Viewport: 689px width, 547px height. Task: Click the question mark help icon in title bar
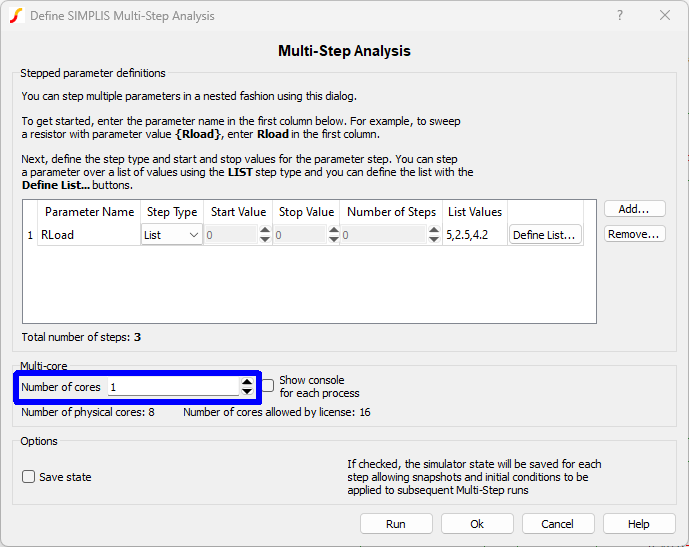pyautogui.click(x=620, y=16)
